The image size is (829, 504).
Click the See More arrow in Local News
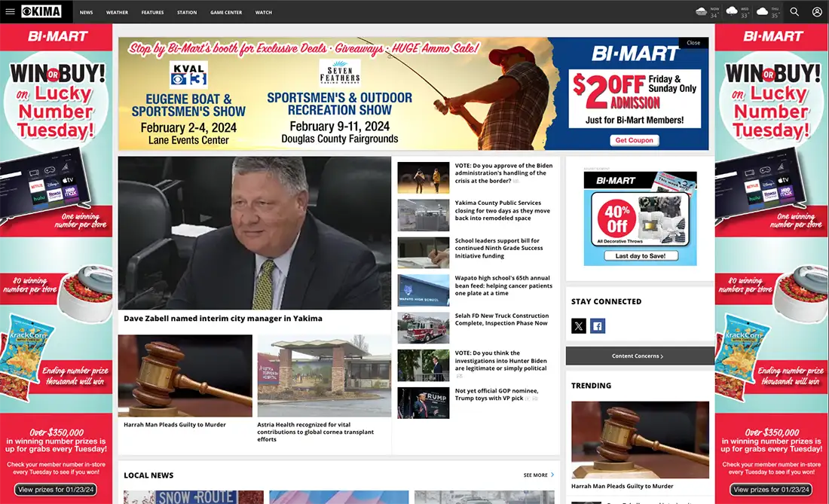tap(552, 475)
